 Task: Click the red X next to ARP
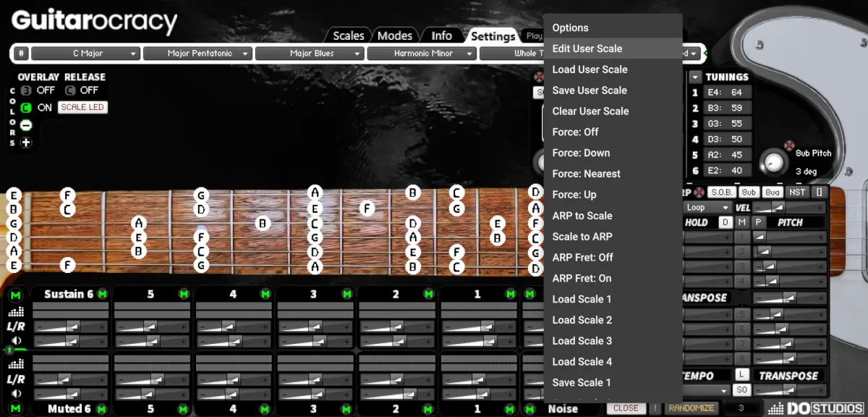[699, 193]
